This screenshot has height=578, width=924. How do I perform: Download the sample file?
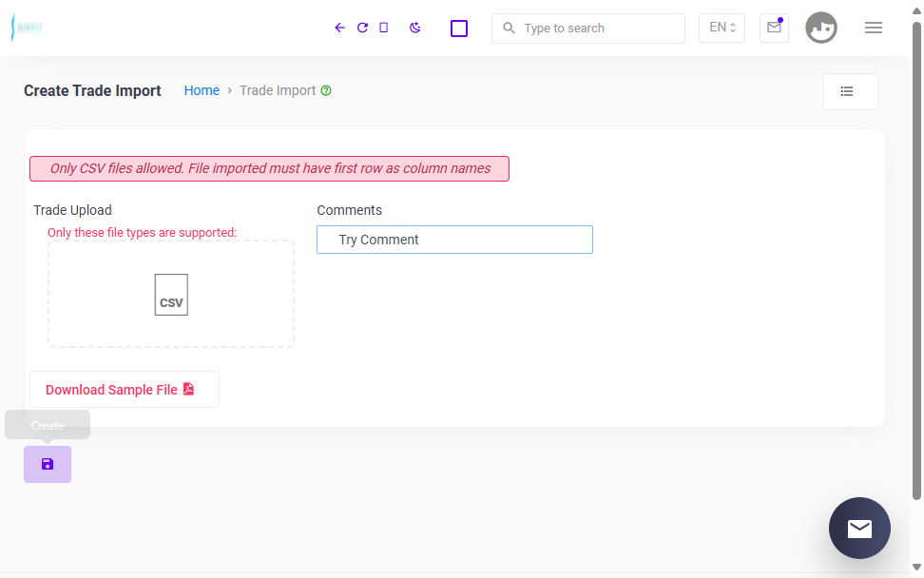pos(125,390)
